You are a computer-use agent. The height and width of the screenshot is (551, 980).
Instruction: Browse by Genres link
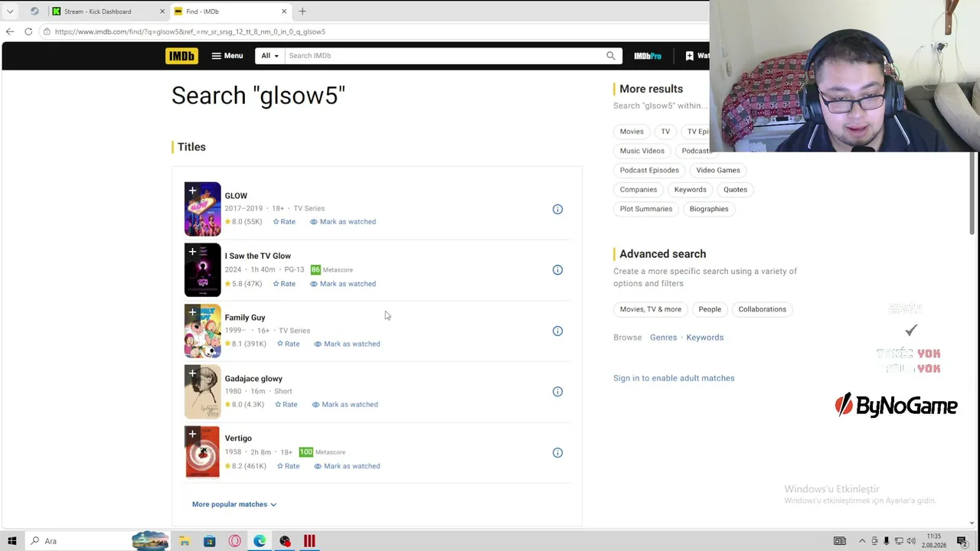(664, 337)
